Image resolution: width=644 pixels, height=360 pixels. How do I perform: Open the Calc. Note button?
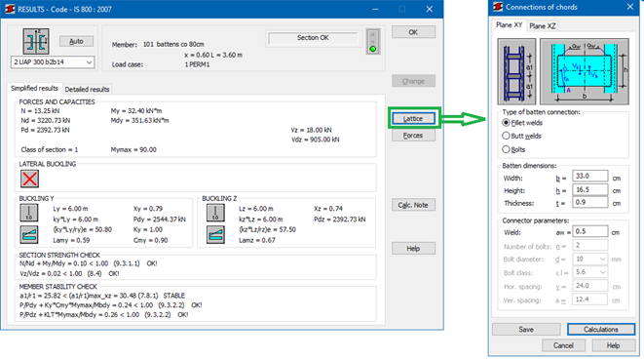coord(413,205)
